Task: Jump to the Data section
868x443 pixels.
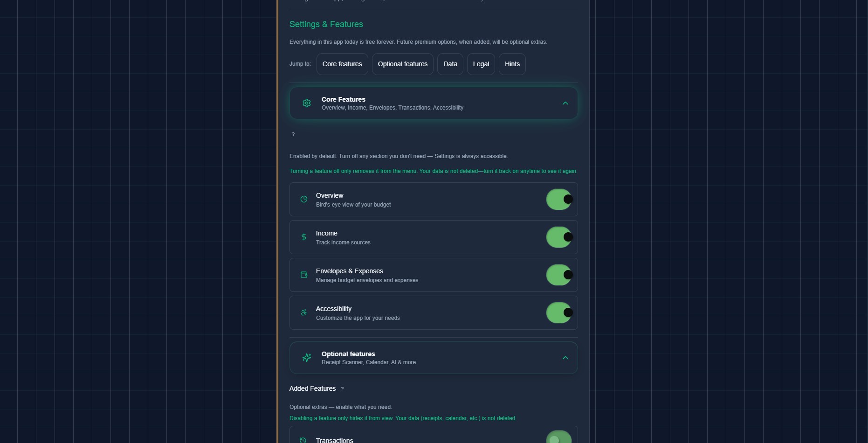Action: tap(450, 64)
